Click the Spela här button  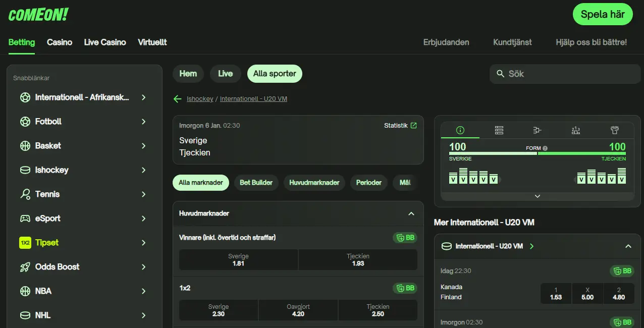pyautogui.click(x=603, y=14)
